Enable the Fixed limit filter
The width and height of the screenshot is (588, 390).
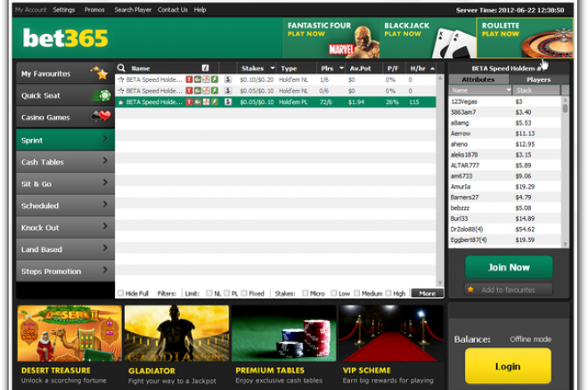[244, 293]
